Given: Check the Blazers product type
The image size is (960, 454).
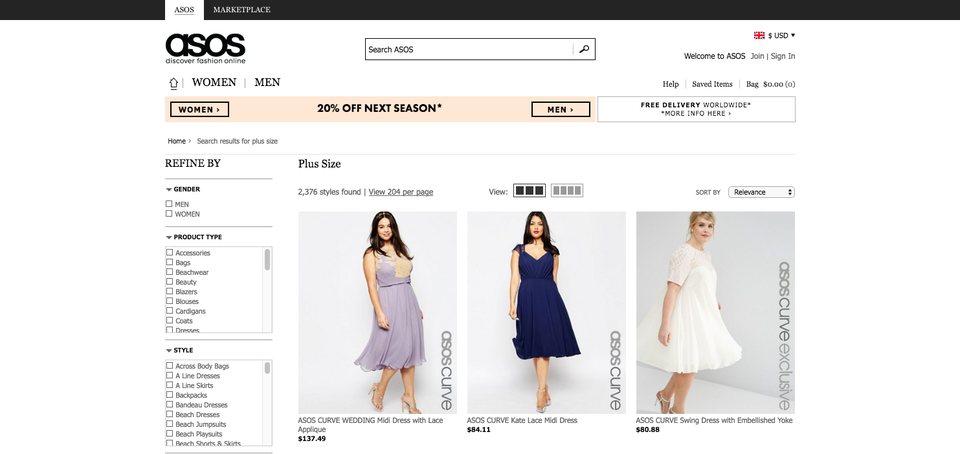Looking at the screenshot, I should click(x=170, y=291).
